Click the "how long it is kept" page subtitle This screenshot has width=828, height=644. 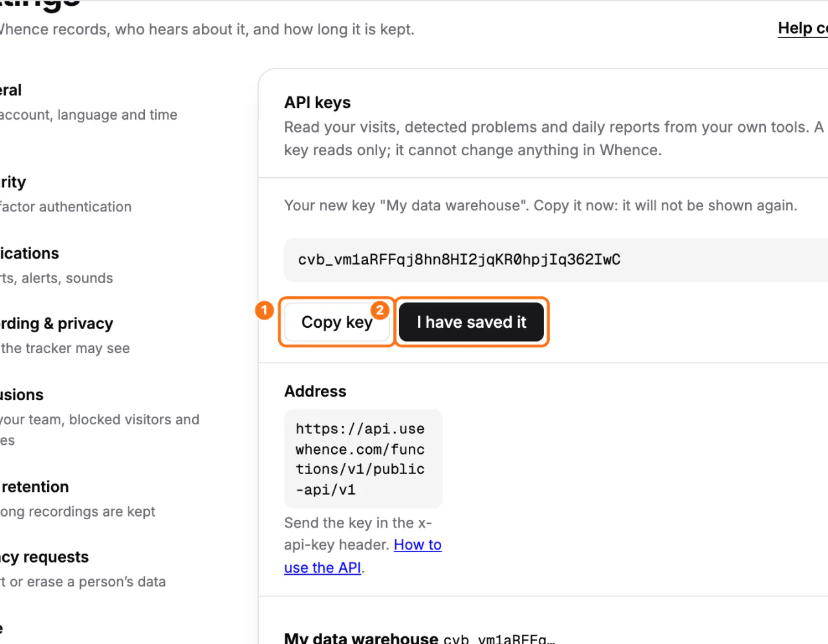coord(207,30)
